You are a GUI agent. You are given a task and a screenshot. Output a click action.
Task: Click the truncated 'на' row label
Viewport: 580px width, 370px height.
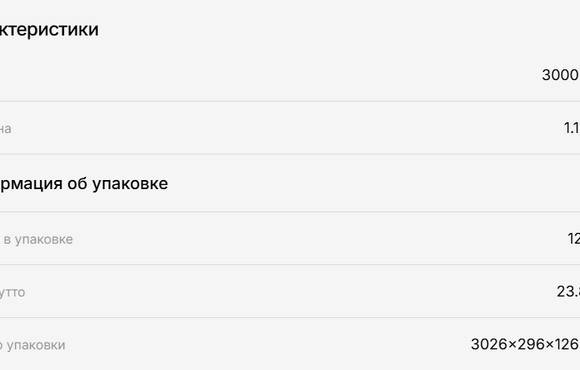click(x=6, y=129)
